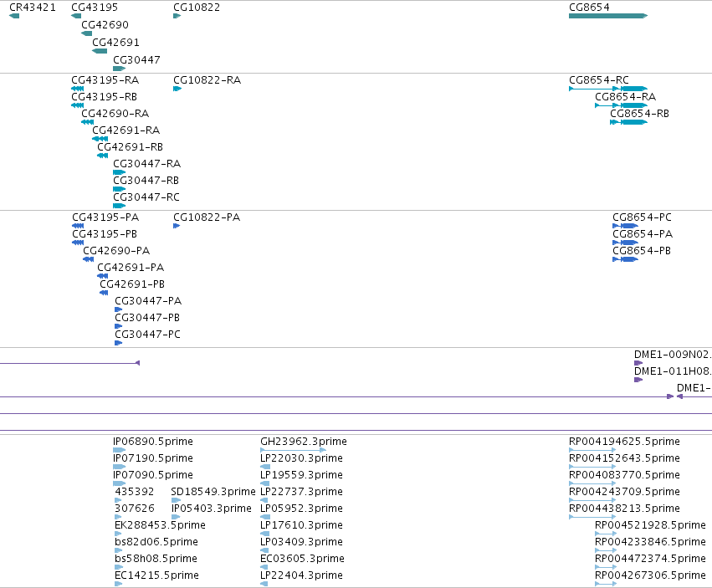Click transcript CG8654-RA label

[x=625, y=97]
